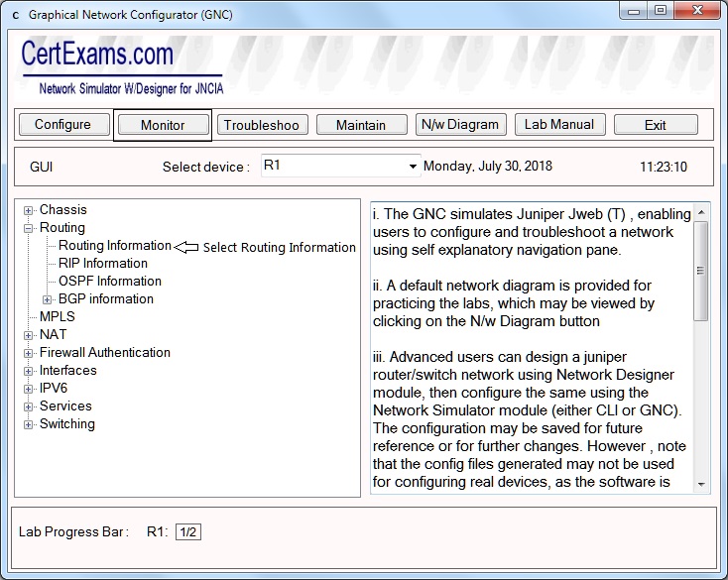The width and height of the screenshot is (728, 580).
Task: Select Routing Information in the tree
Action: click(x=115, y=246)
